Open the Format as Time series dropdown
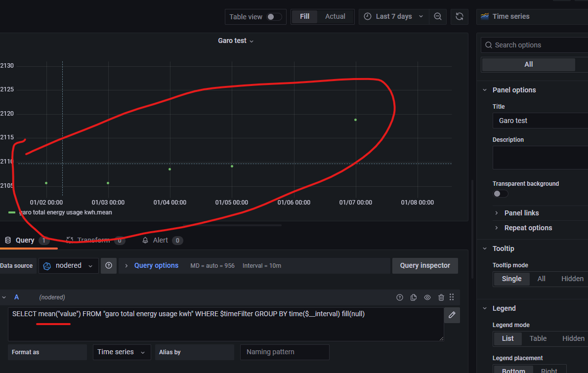Image resolution: width=588 pixels, height=373 pixels. click(x=122, y=352)
